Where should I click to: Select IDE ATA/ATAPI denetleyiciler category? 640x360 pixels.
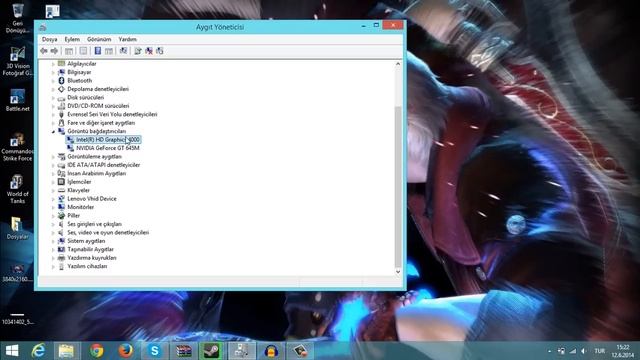104,165
